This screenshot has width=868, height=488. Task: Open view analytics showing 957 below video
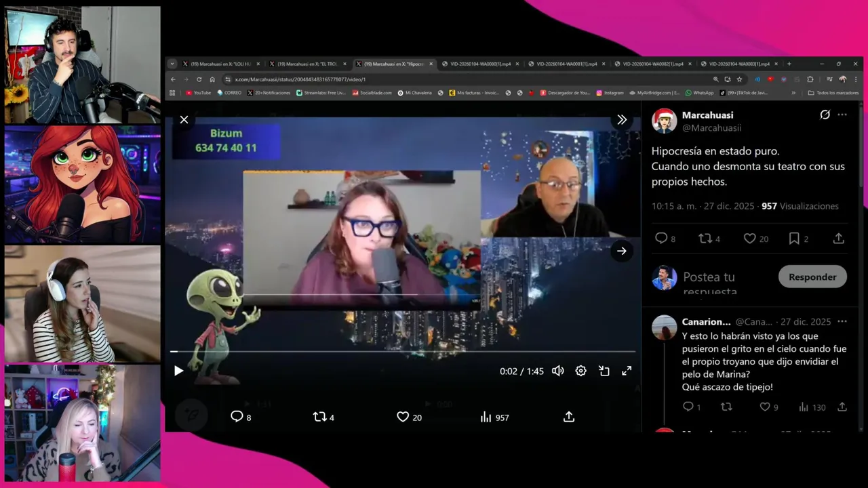pos(494,417)
